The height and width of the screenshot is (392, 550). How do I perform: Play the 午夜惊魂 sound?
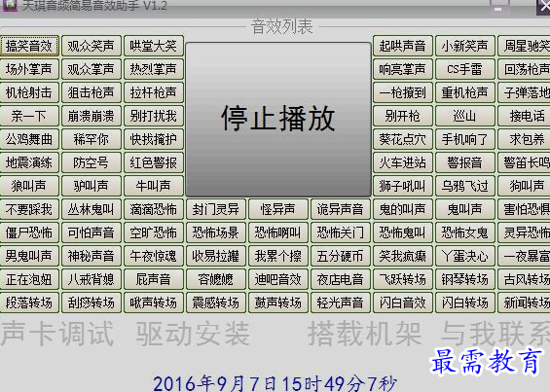point(154,256)
